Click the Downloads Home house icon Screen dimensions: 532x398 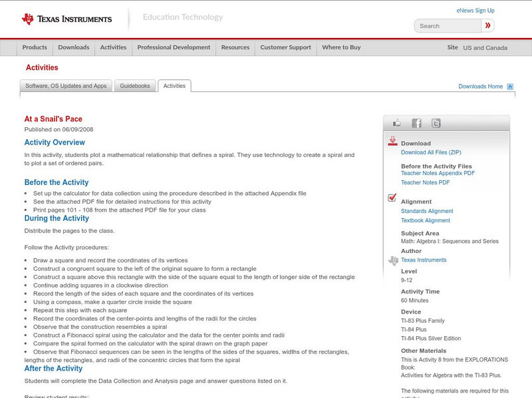[510, 87]
